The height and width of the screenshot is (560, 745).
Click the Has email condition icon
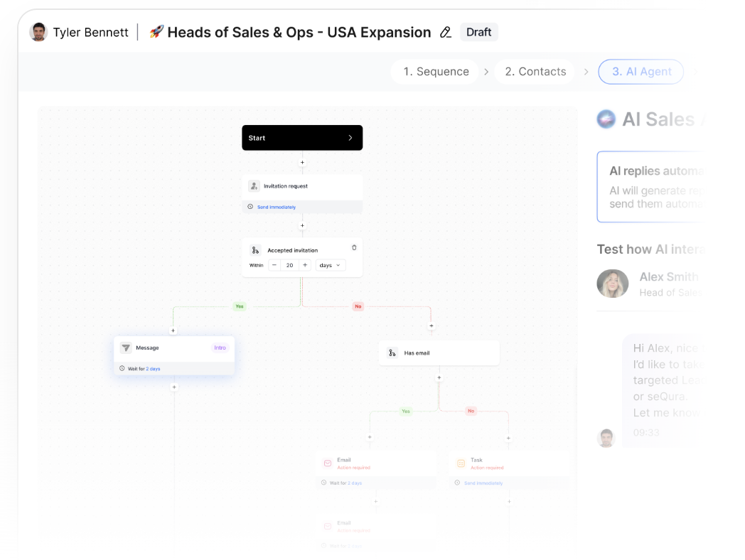pyautogui.click(x=392, y=352)
